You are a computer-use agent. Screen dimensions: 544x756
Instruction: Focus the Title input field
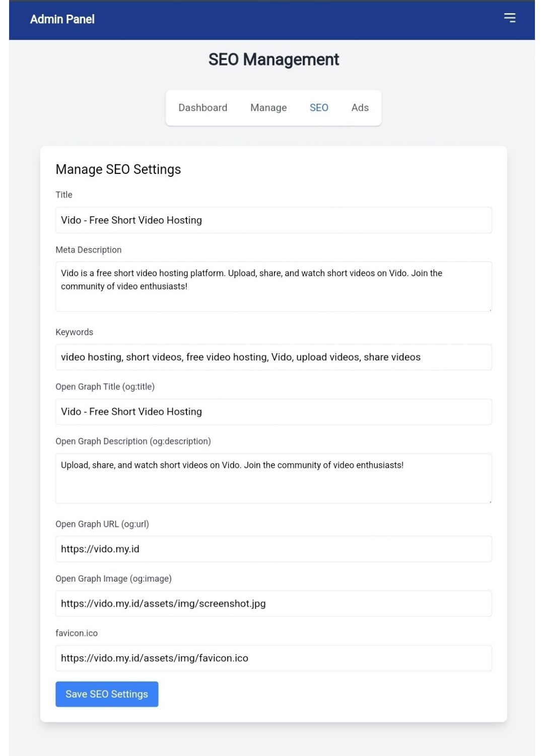coord(274,220)
